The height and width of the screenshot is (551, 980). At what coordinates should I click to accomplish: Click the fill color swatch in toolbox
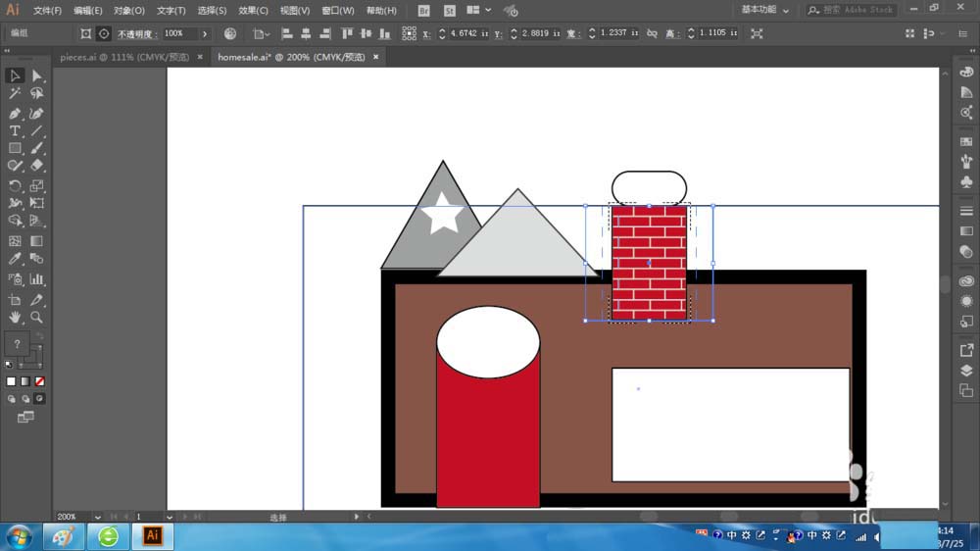[x=17, y=344]
